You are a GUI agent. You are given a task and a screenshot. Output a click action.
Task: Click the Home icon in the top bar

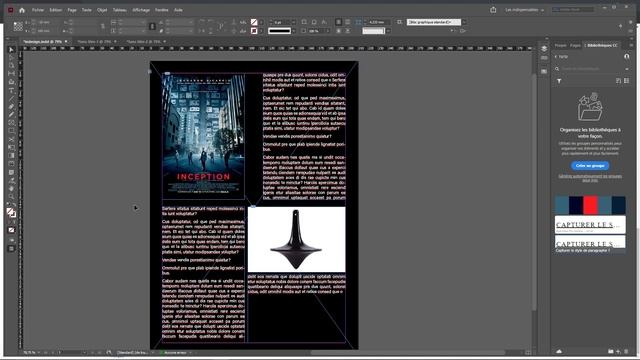pyautogui.click(x=22, y=10)
